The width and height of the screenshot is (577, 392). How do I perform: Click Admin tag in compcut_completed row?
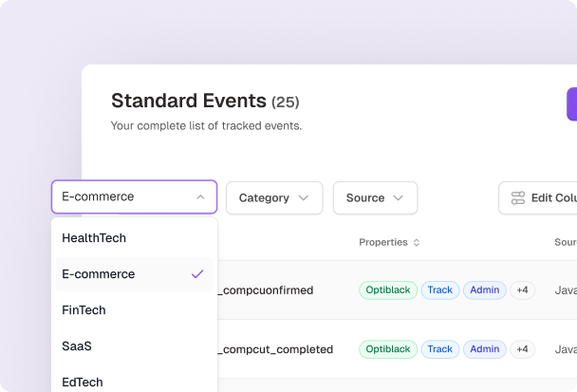(x=485, y=349)
